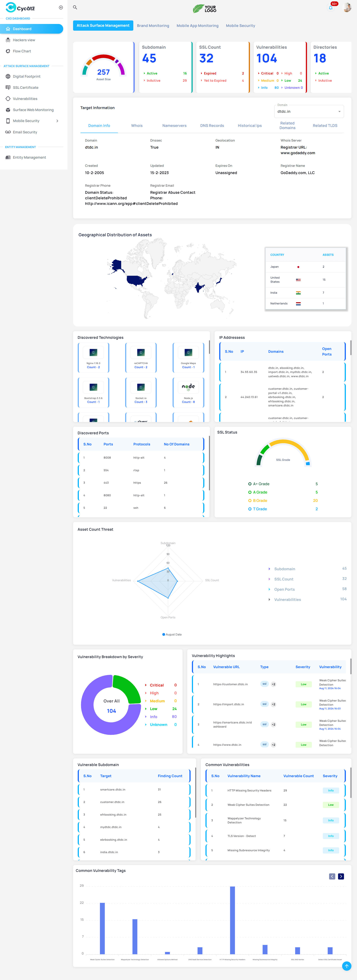Viewport: 357px width, 980px height.
Task: Click the ssl tag for https://customer.dtdc.in
Action: (264, 684)
